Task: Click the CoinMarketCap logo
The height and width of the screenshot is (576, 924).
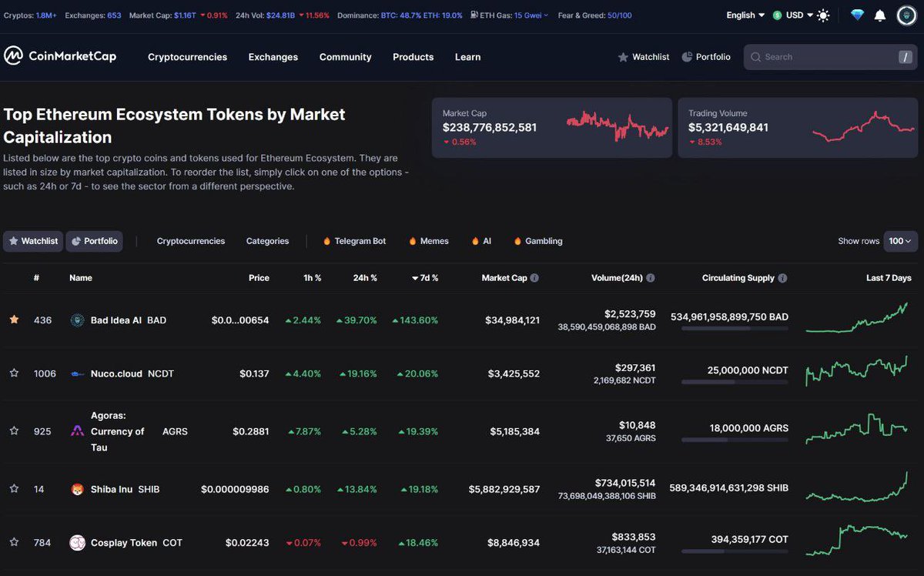Action: [x=60, y=56]
